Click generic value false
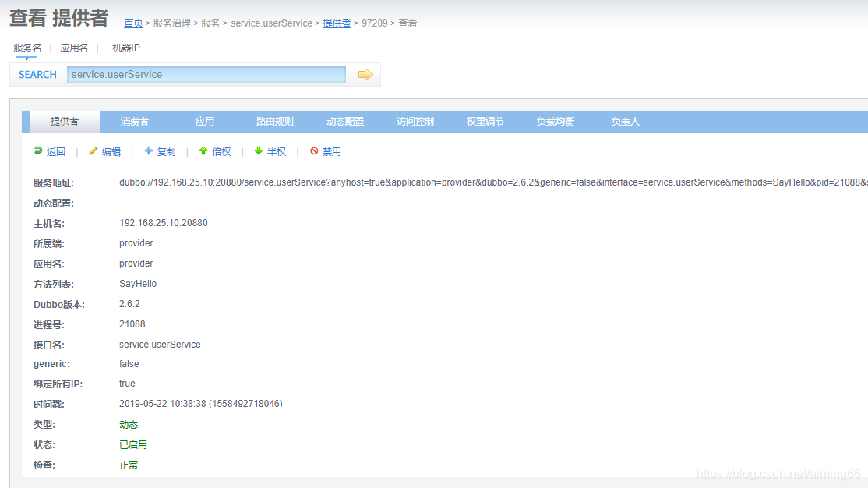Viewport: 868px width, 488px height. (x=129, y=364)
